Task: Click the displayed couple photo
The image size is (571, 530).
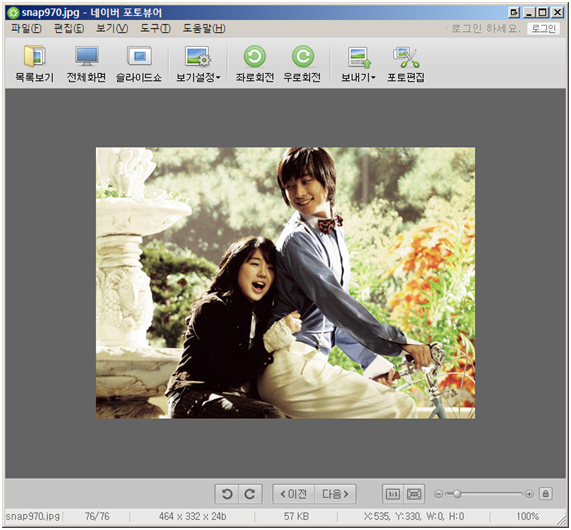Action: click(286, 283)
